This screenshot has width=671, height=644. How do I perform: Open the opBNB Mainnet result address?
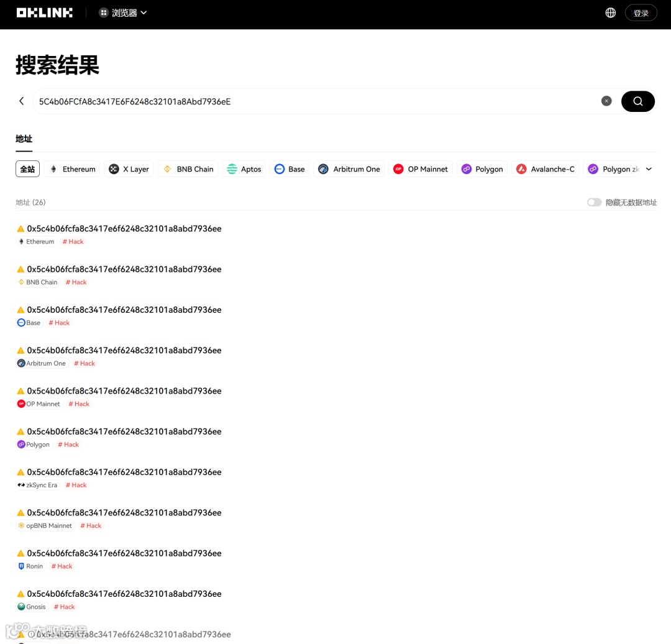point(124,513)
